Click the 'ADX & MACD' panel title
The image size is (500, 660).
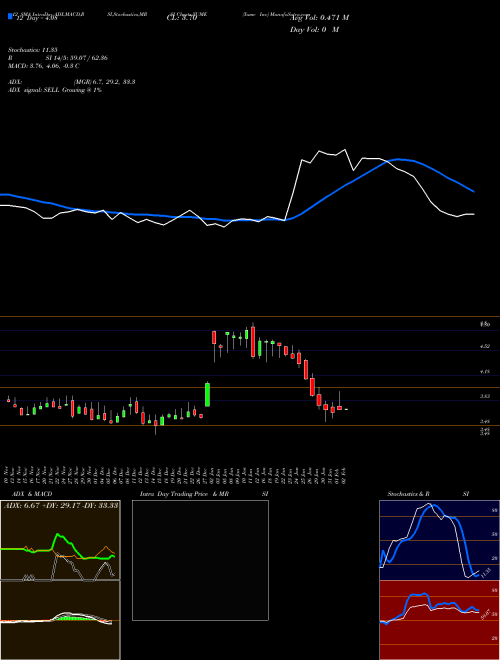tap(32, 494)
